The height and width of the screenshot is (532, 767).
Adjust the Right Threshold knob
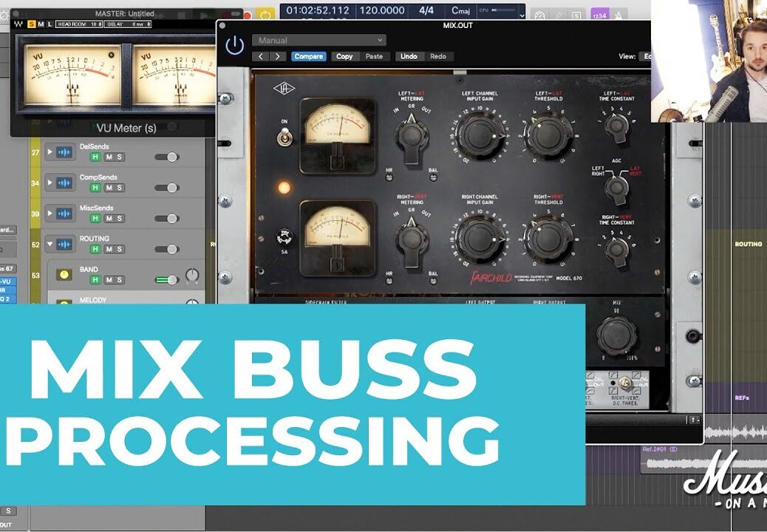coord(548,238)
